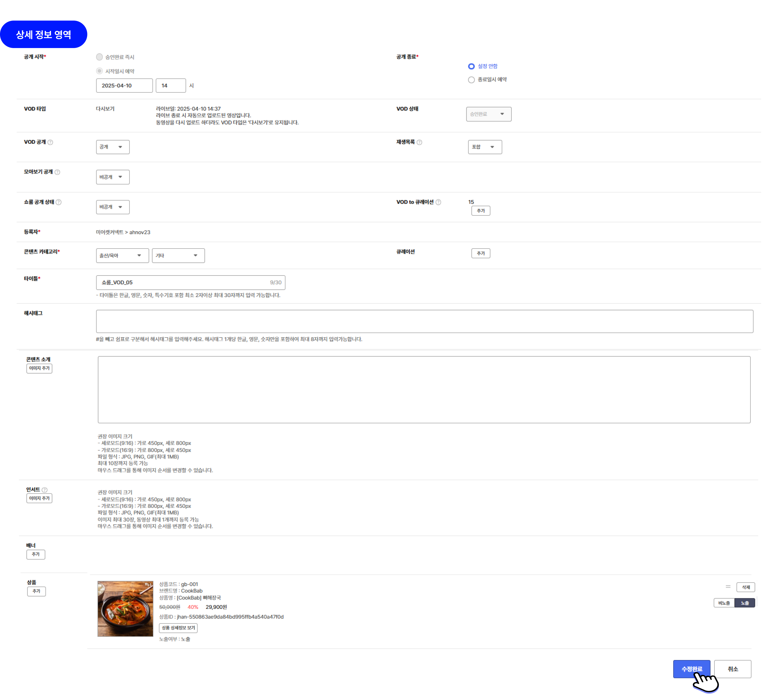The height and width of the screenshot is (700, 762).
Task: Open 출산/육아 content category dropdown
Action: pyautogui.click(x=122, y=256)
